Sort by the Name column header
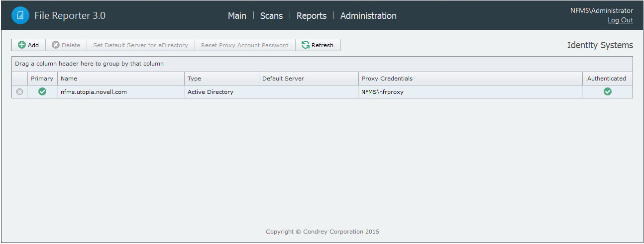Viewport: 644px width, 244px height. click(x=69, y=79)
